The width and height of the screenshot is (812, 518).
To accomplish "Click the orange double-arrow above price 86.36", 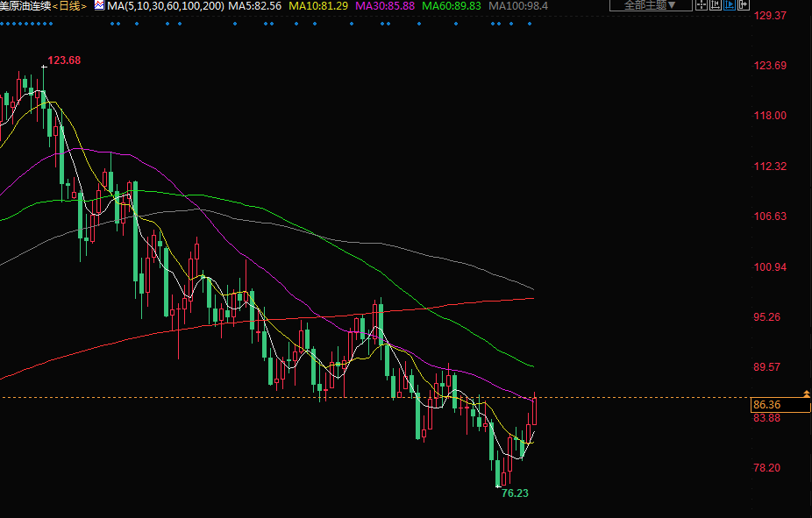I will [806, 393].
